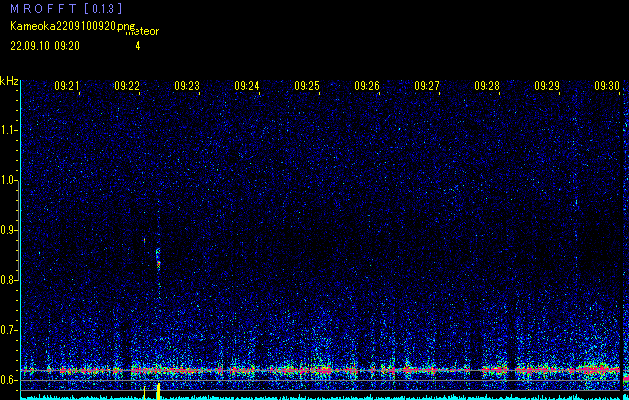
Task: Click the 22.09.10 09:20 date stamp
Action: tap(45, 46)
